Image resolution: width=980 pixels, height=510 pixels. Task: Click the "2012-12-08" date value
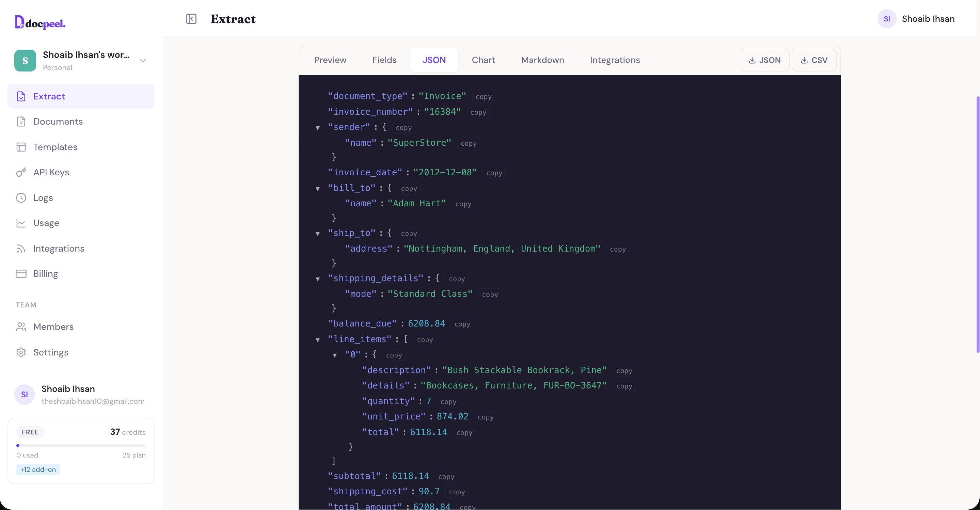click(445, 172)
